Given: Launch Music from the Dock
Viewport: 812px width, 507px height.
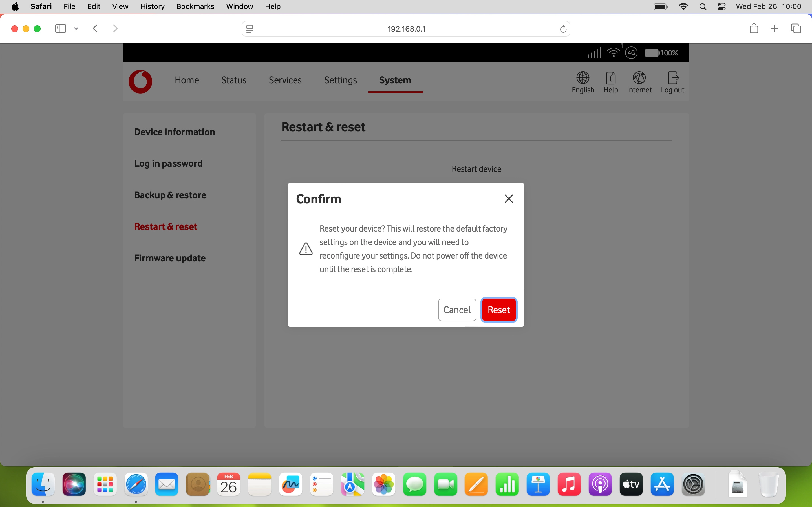Looking at the screenshot, I should 569,484.
